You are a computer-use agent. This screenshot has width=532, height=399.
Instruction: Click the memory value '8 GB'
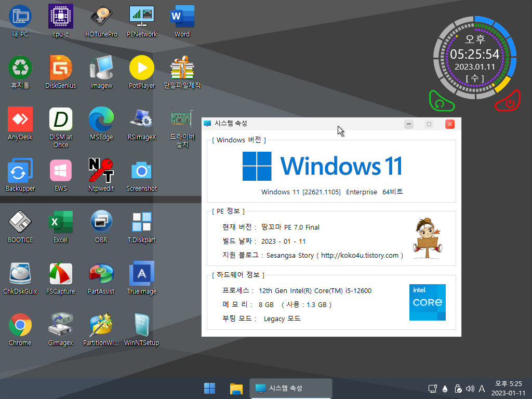coord(266,304)
